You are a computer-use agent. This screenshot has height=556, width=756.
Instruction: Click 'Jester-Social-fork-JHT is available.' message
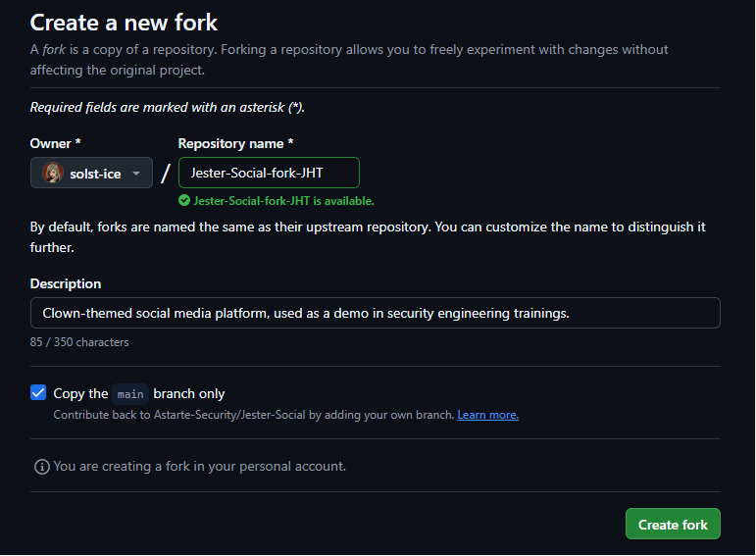point(283,201)
